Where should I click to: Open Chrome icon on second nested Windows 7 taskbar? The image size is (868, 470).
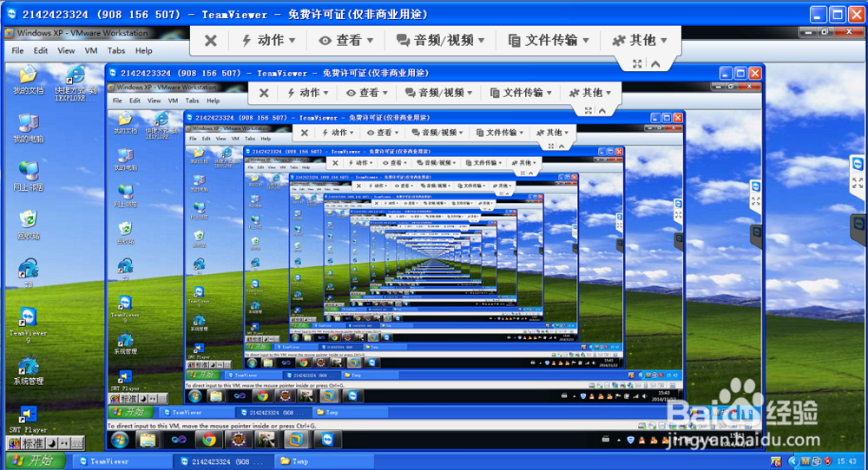(208, 441)
